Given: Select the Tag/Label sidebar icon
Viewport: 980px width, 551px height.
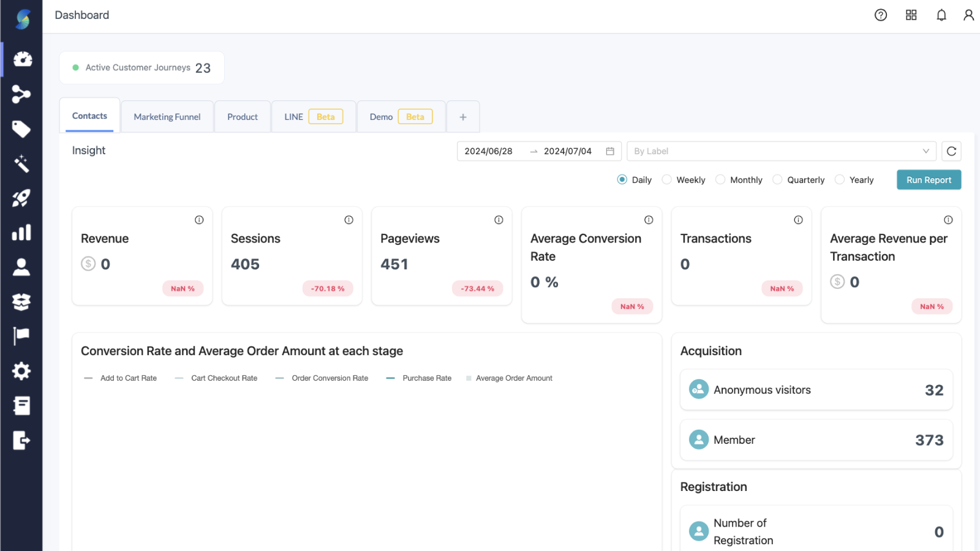Looking at the screenshot, I should click(21, 129).
